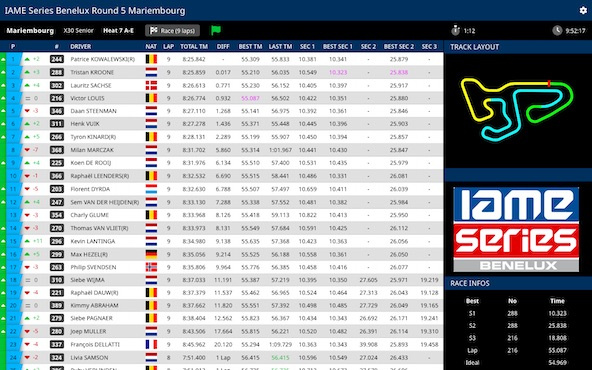592x370 pixels.
Task: Click purple best sector time 10.323
Action: click(338, 72)
